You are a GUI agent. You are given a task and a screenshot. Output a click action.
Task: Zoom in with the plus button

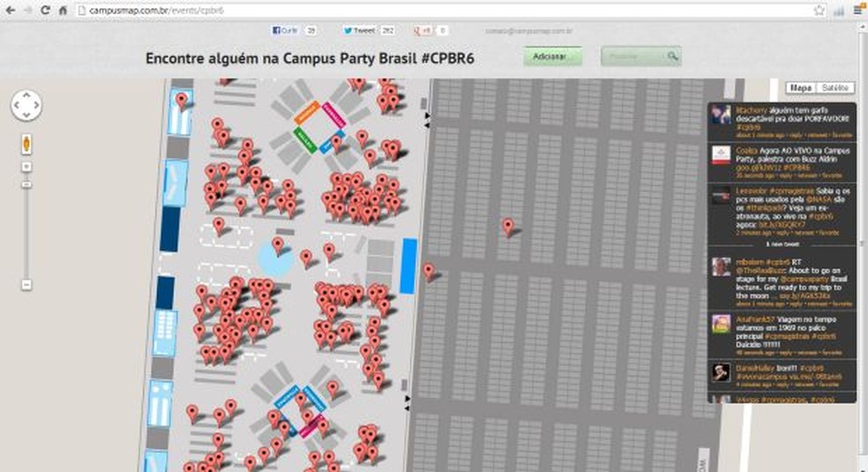26,167
